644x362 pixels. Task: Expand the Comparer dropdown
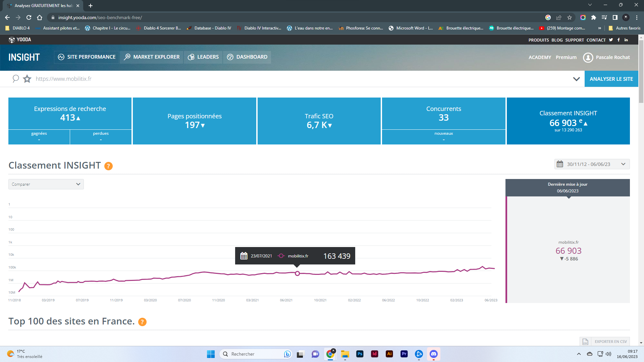tap(46, 184)
